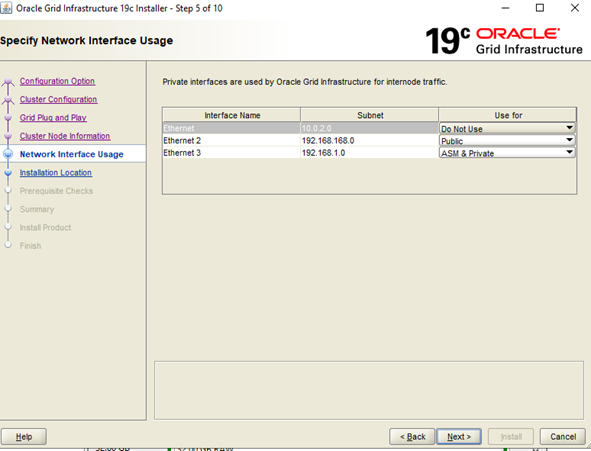Open the Configuration Option step link

click(x=57, y=81)
